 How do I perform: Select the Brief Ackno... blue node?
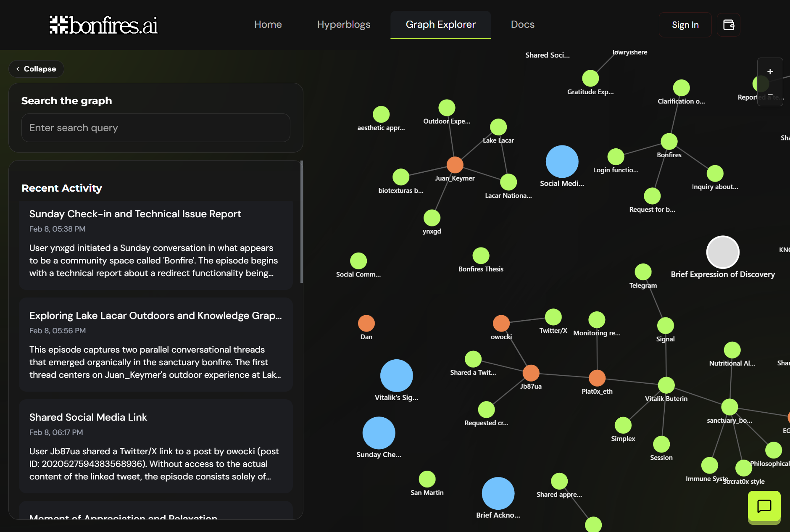pyautogui.click(x=498, y=493)
